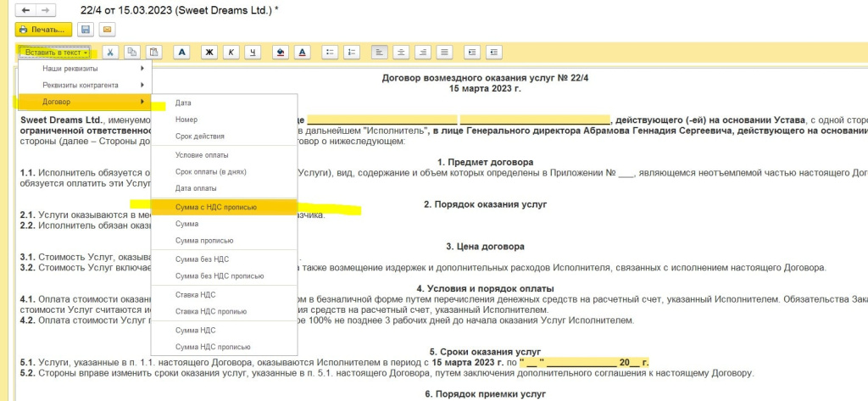
Task: Select the Сумма без НДС entry
Action: tap(224, 259)
